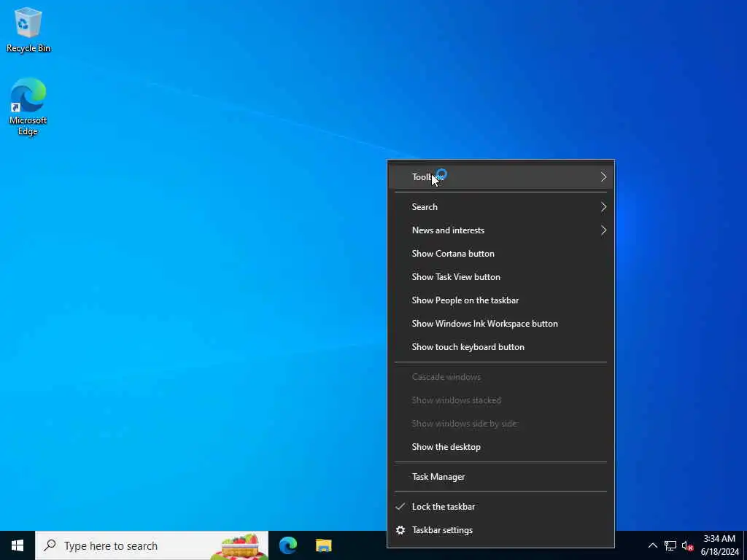Click the Show desktop sliver at taskbar end
This screenshot has width=747, height=560.
(x=745, y=545)
